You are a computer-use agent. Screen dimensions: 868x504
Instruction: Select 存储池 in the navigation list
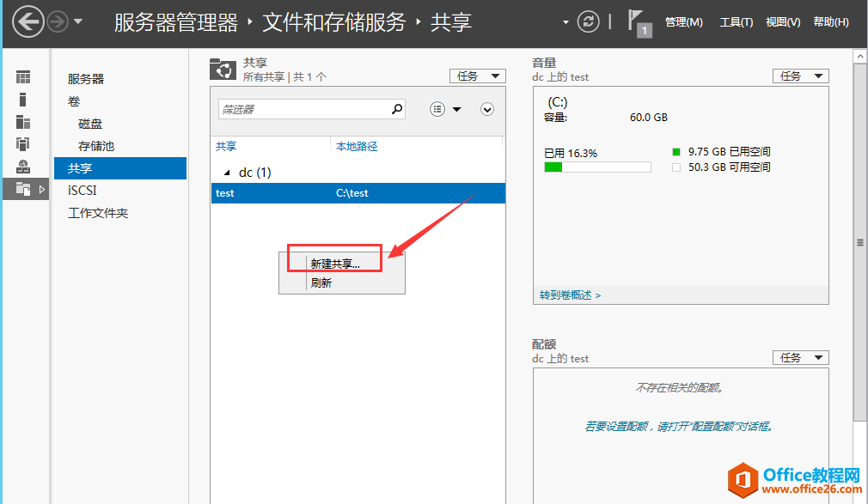click(96, 146)
